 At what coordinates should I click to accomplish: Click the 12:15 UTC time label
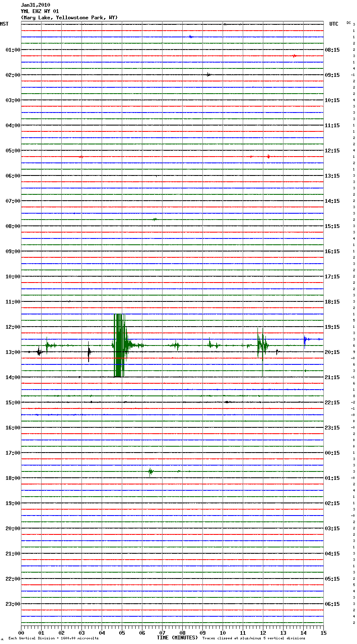(332, 151)
